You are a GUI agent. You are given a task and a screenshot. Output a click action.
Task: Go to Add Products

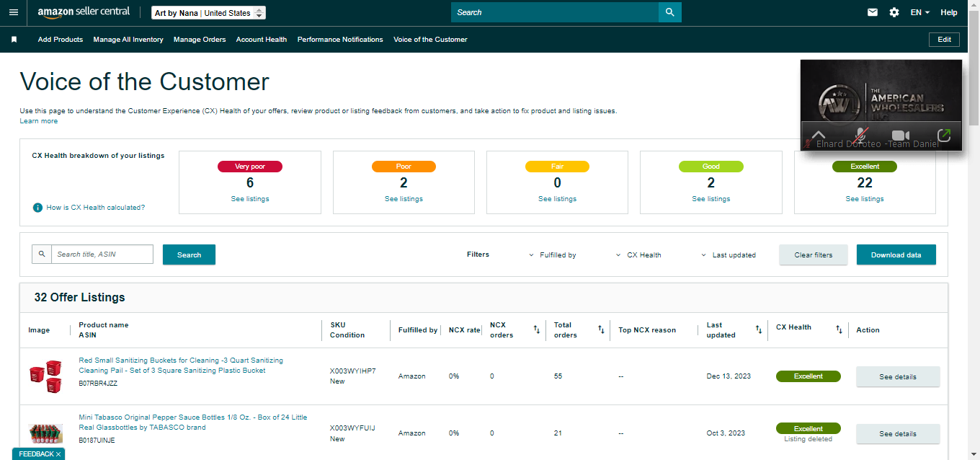61,40
